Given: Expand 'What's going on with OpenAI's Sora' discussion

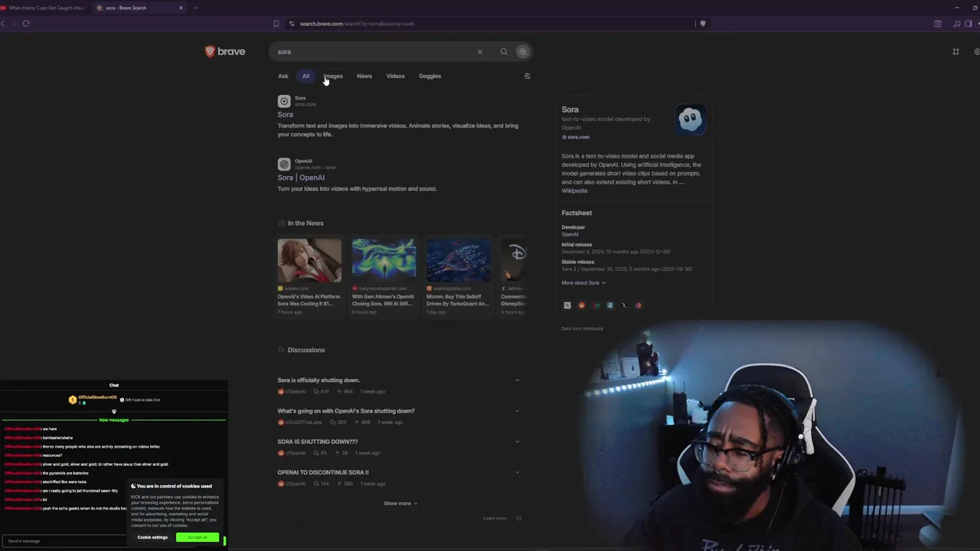Looking at the screenshot, I should (x=518, y=411).
